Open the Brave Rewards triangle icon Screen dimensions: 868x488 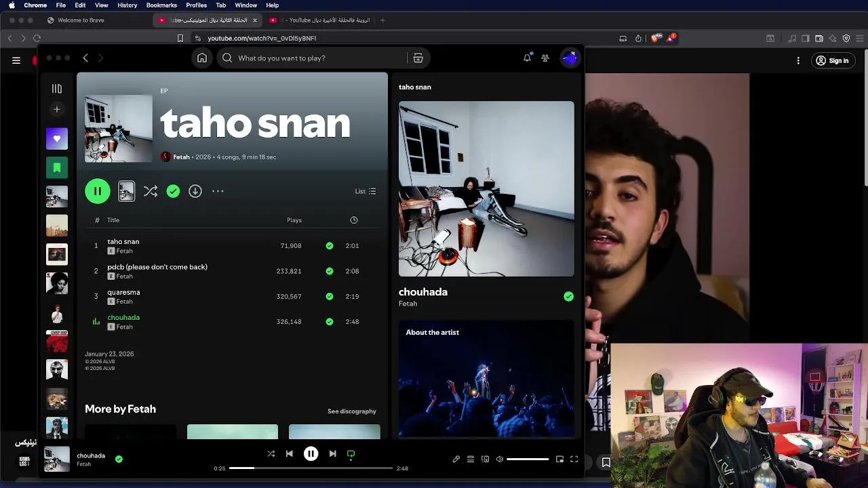coord(670,39)
